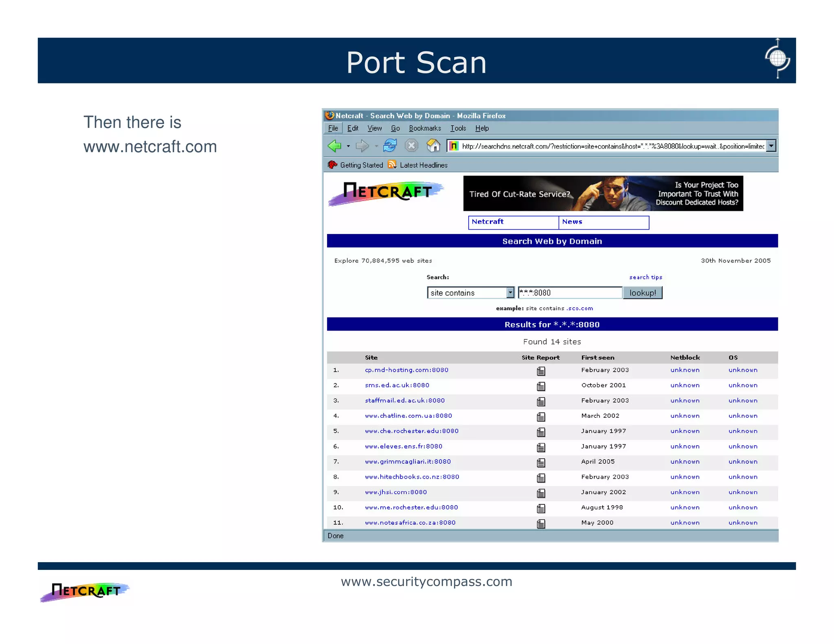Open the Bookmarks menu
The image size is (834, 644).
click(425, 128)
